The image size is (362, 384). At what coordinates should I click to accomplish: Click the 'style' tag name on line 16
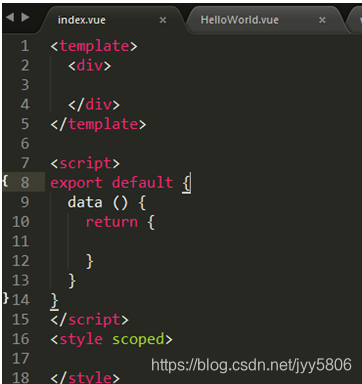click(x=81, y=339)
